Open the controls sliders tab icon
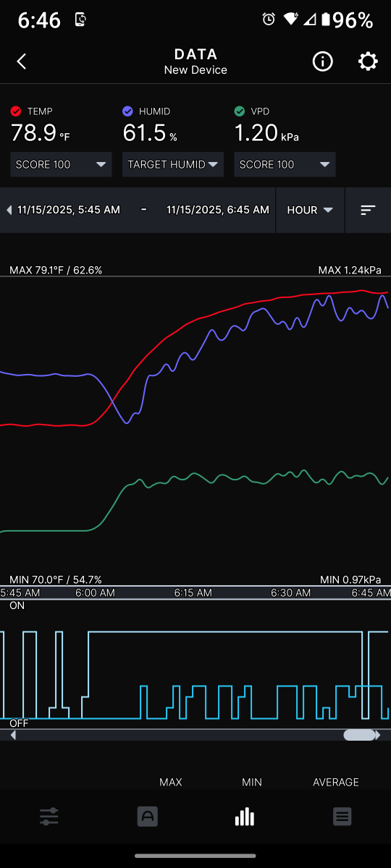 pos(49,817)
